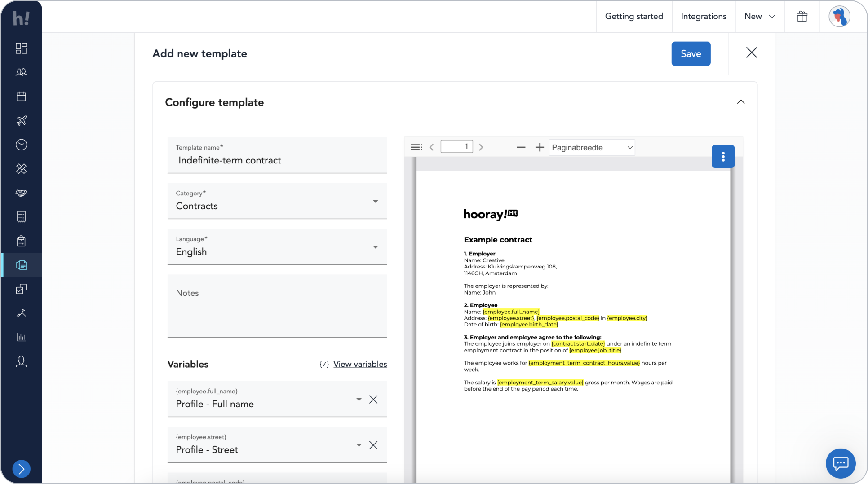Close the Add new template panel
This screenshot has height=484, width=868.
coord(752,53)
